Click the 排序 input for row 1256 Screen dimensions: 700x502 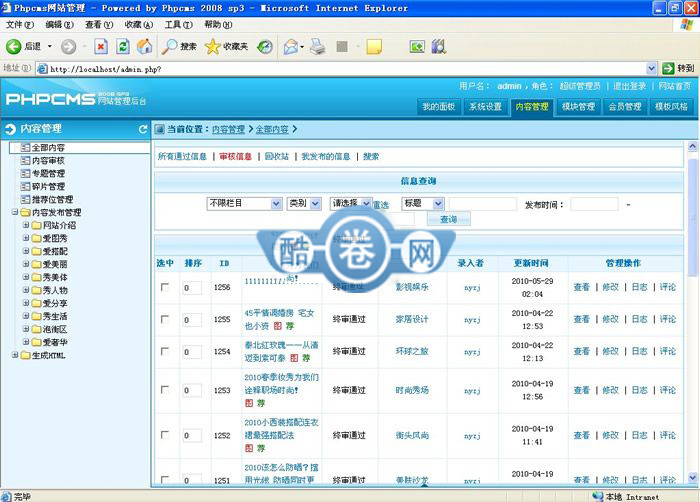pyautogui.click(x=192, y=288)
